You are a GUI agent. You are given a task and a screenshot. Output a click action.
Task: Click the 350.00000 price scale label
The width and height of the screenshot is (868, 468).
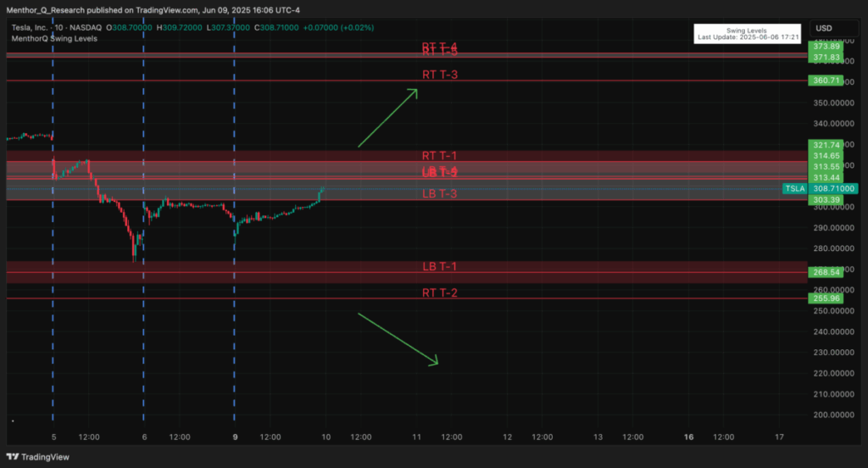click(x=834, y=103)
